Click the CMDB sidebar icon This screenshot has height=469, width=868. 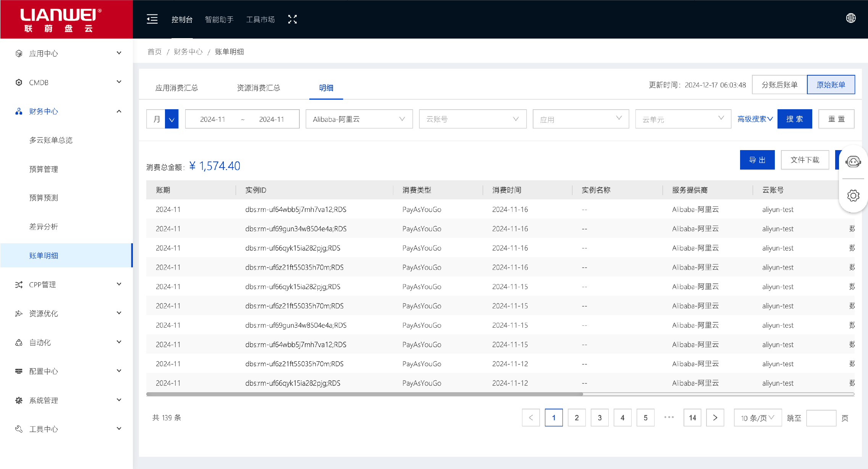pyautogui.click(x=19, y=82)
